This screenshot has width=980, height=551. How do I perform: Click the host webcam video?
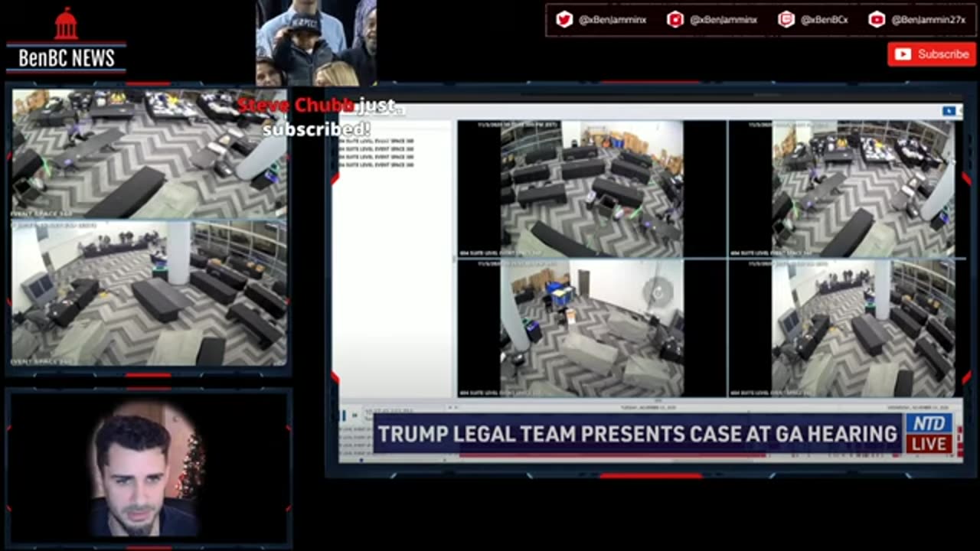(148, 469)
